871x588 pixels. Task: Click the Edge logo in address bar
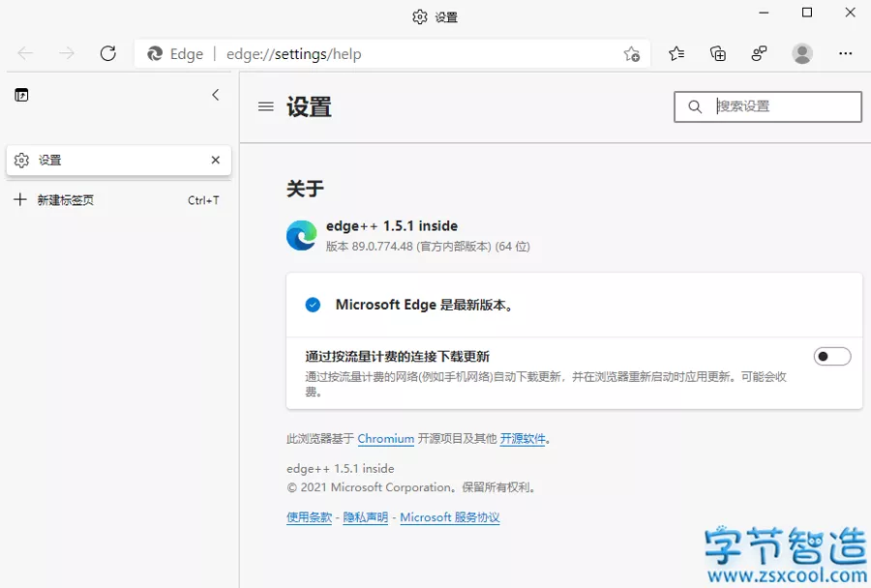coord(155,54)
